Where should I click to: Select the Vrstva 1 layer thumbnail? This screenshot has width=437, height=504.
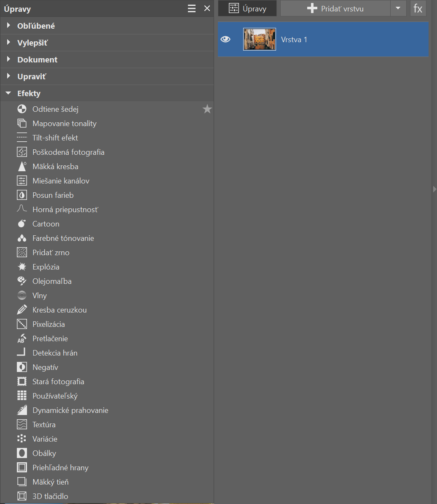click(260, 39)
